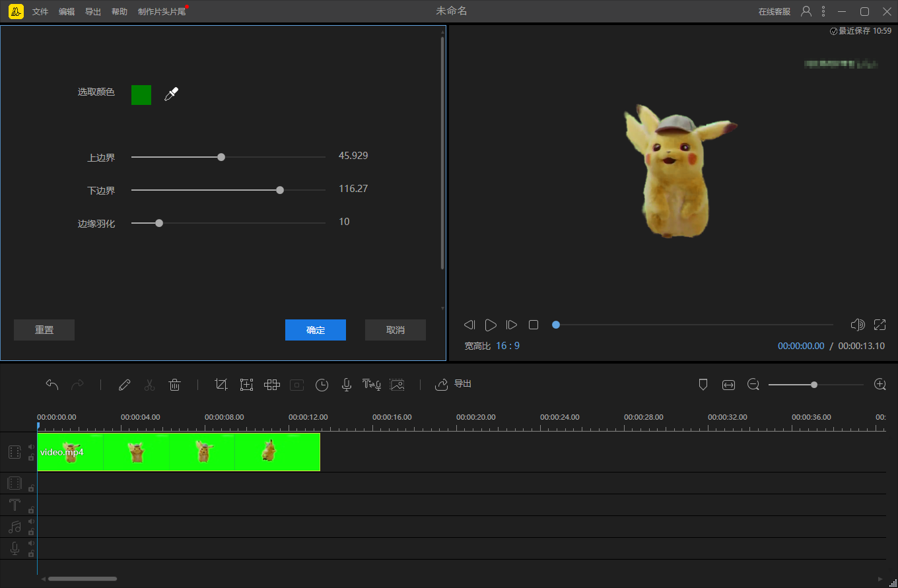Toggle lock on the music track

coord(31,532)
